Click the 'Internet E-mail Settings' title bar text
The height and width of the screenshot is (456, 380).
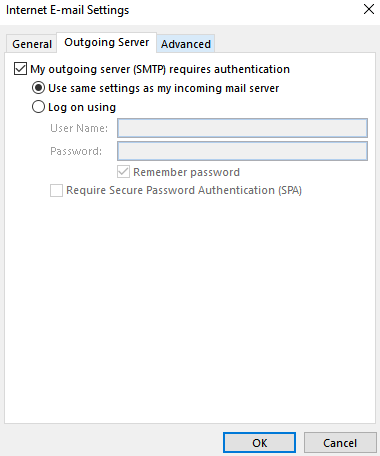coord(68,10)
